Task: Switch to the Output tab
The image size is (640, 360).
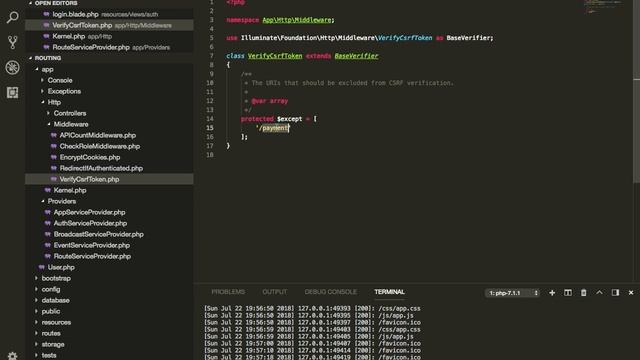Action: point(275,292)
